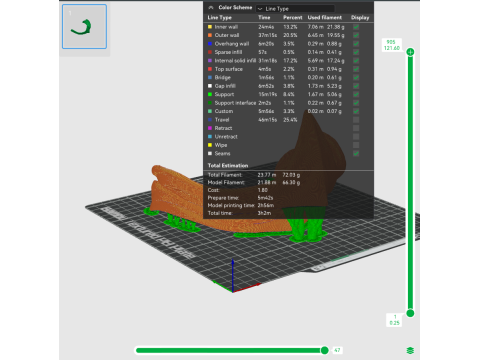Click the bottom handle of vertical layer slider
The height and width of the screenshot is (360, 480).
tap(410, 313)
